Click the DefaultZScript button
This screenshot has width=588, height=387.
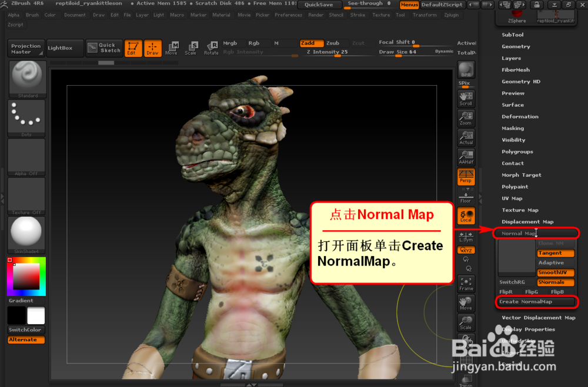click(x=442, y=5)
